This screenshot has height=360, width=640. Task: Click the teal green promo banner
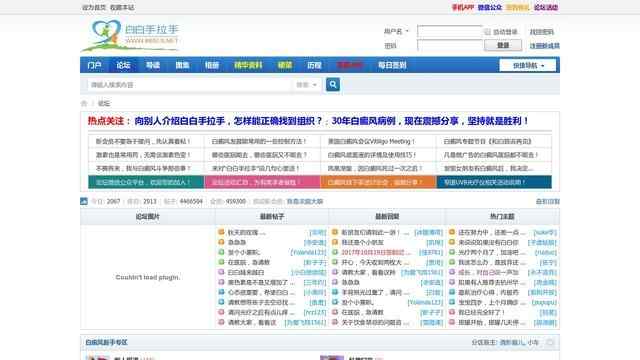tap(146, 182)
